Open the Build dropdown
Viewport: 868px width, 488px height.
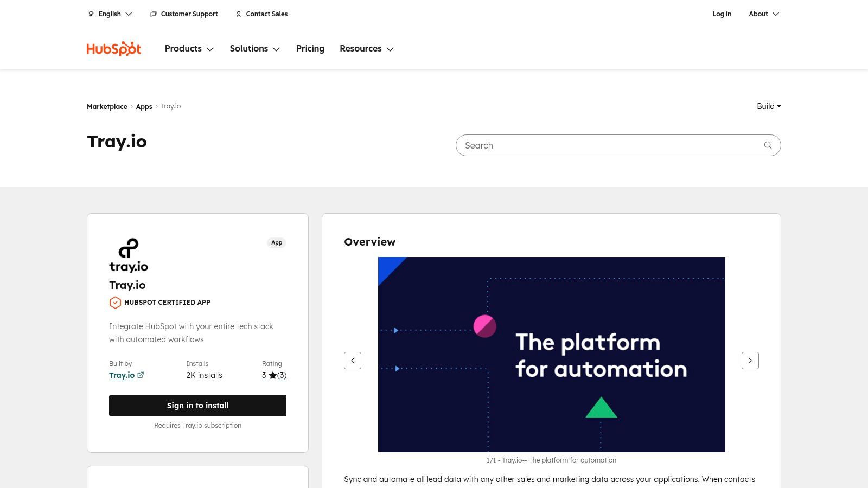(x=768, y=106)
